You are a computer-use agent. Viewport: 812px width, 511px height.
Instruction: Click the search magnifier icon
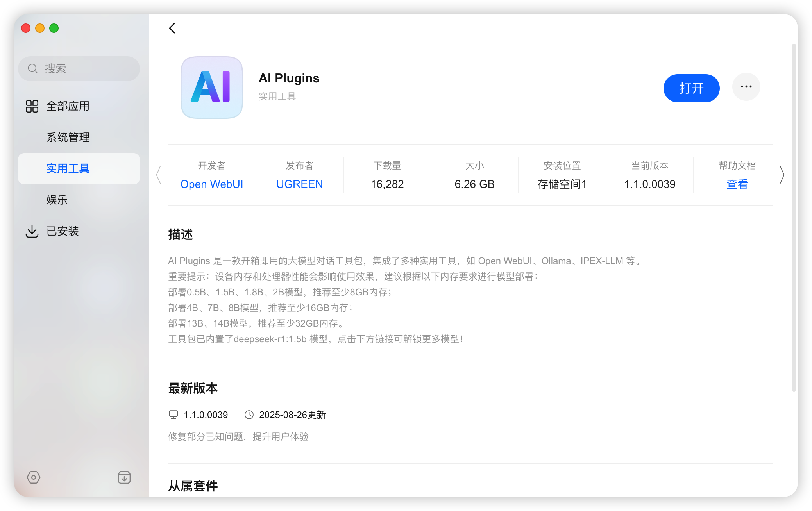point(33,69)
